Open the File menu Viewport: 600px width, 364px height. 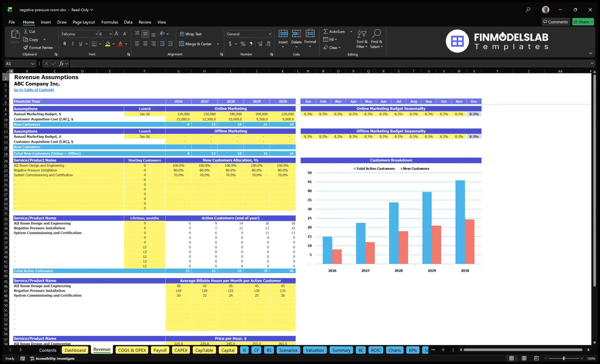coord(11,22)
